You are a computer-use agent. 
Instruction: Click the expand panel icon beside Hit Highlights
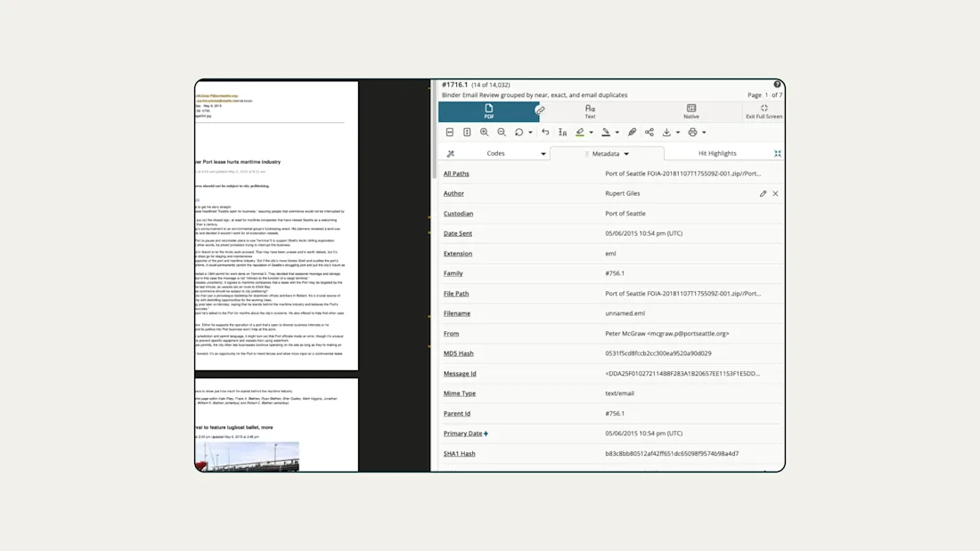tap(778, 154)
